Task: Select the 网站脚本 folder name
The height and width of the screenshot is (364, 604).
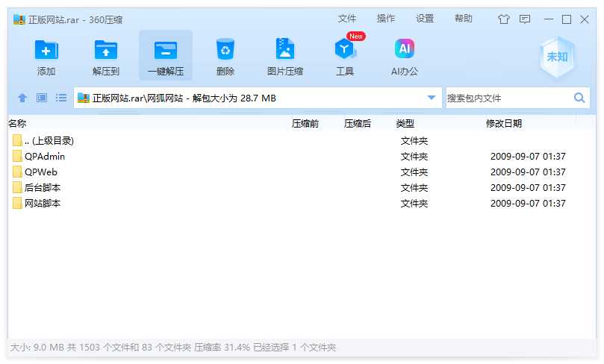Action: point(43,204)
